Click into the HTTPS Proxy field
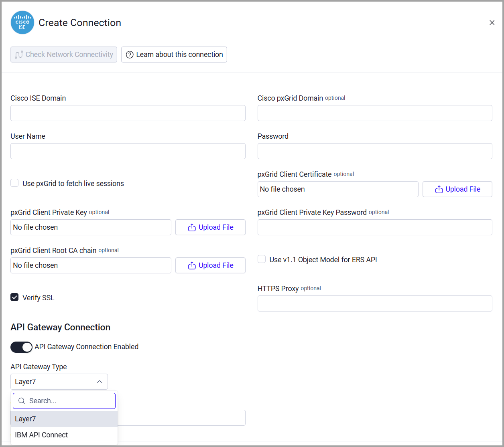504x447 pixels. coord(375,303)
